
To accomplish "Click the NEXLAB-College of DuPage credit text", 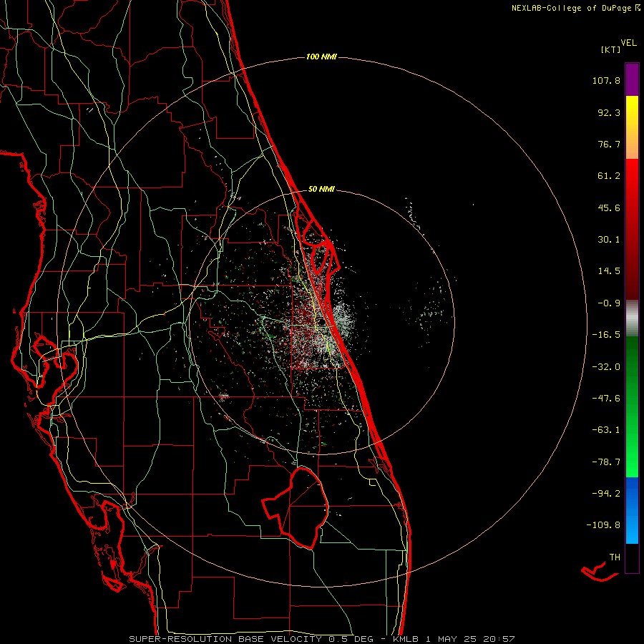I will click(x=576, y=8).
